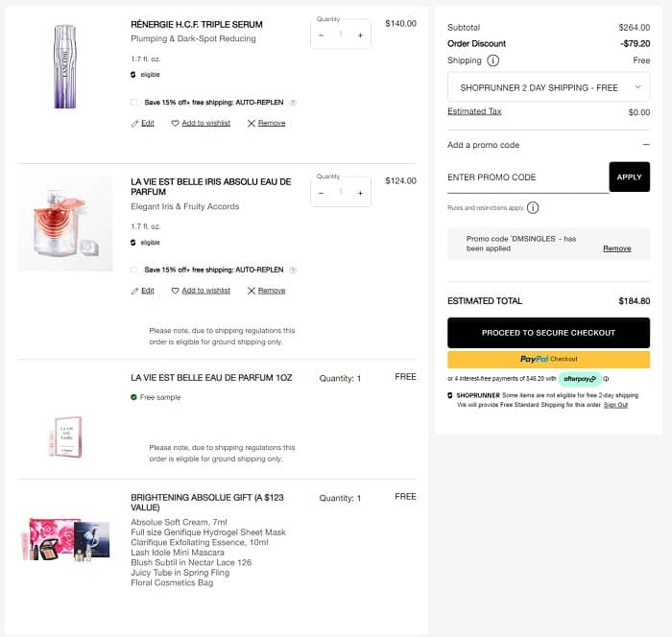Add Rénergie Triple Serum to wishlist
This screenshot has height=637, width=672.
(201, 123)
